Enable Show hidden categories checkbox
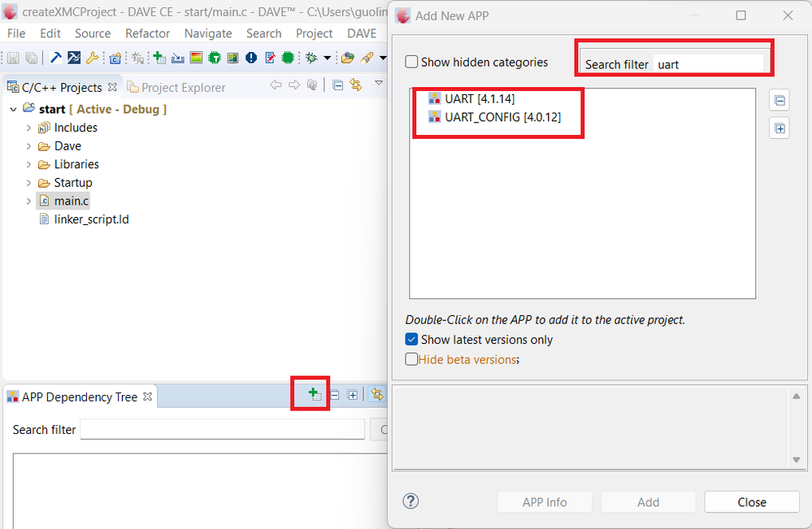Viewport: 812px width, 529px height. [x=412, y=62]
